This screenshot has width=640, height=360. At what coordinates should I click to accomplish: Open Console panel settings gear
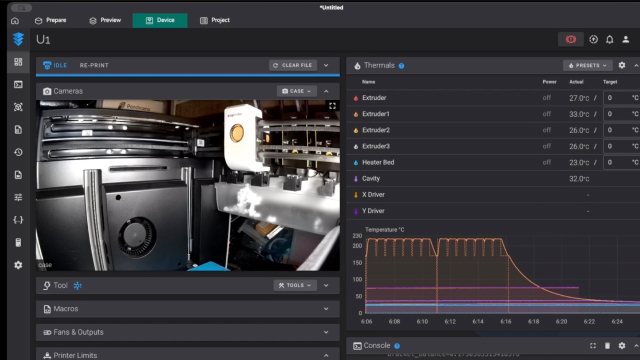pos(622,346)
